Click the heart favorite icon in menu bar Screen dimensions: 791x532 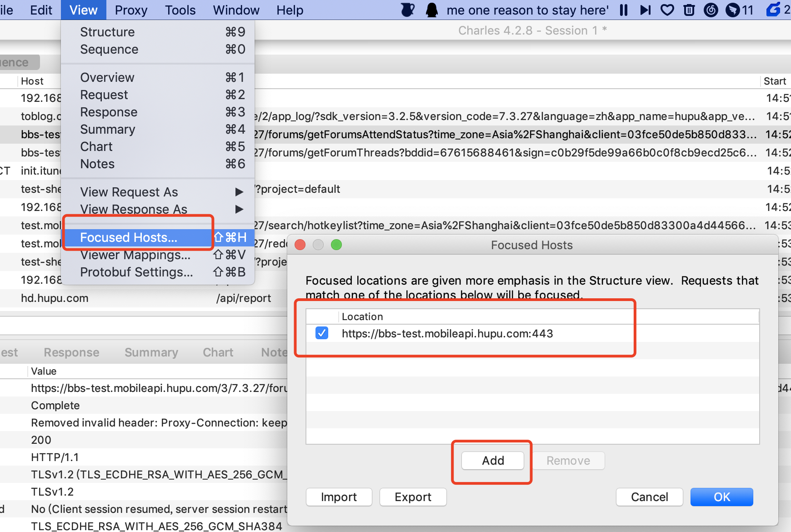pyautogui.click(x=667, y=10)
